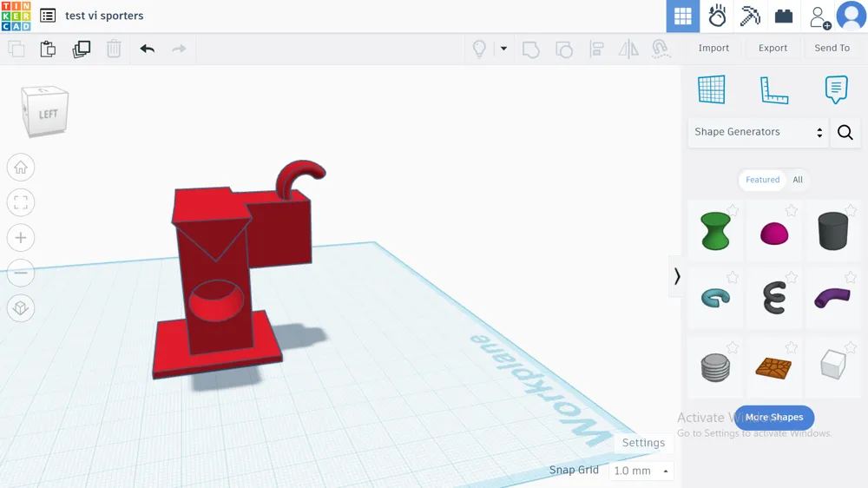
Task: Click the Zoom out minus button
Action: (x=21, y=273)
